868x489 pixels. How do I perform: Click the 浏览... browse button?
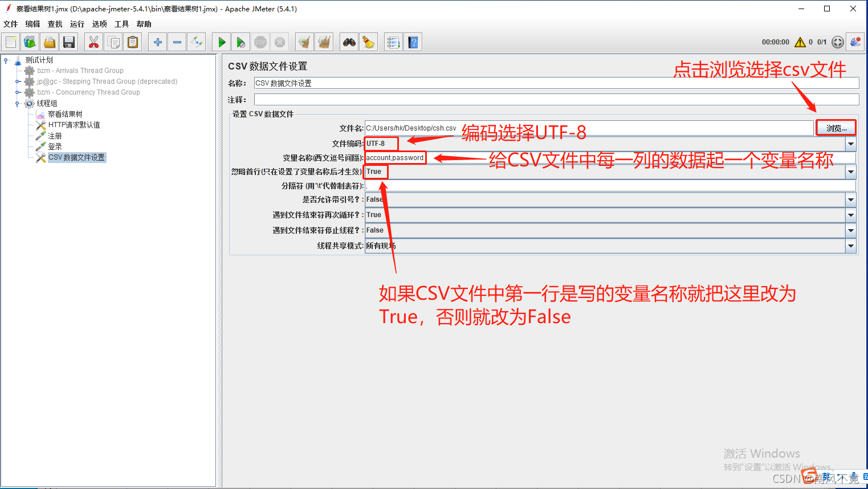[x=836, y=128]
